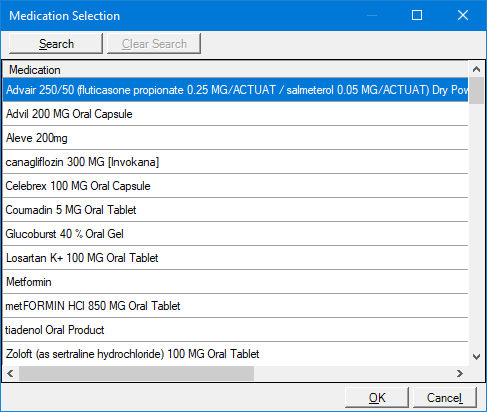
Task: Pick Celebrex 100 MG Oral Capsule
Action: click(x=235, y=186)
